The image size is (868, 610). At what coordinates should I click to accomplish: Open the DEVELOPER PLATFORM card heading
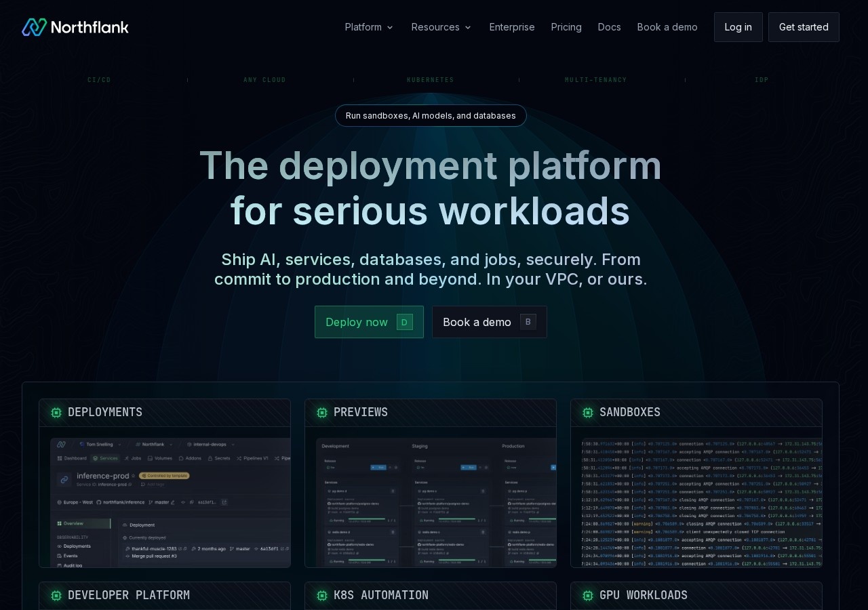tap(129, 595)
